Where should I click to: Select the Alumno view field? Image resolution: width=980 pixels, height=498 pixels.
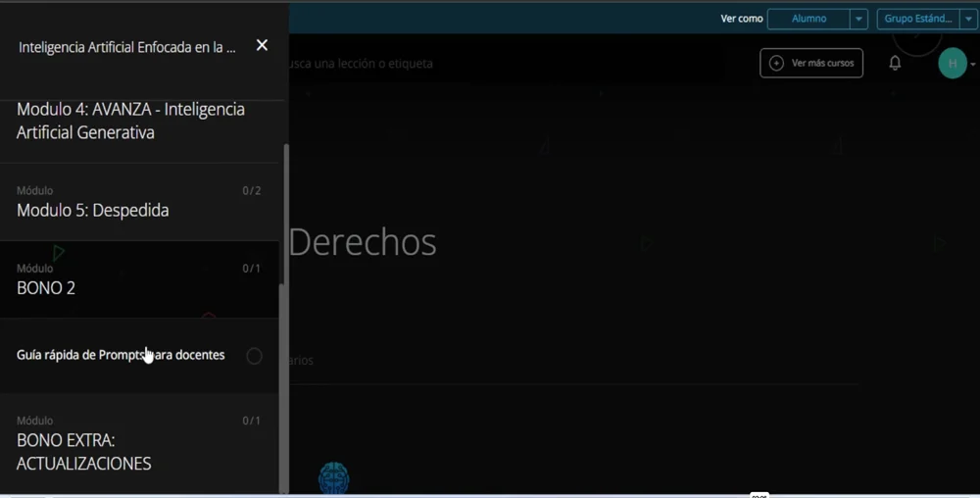click(x=808, y=19)
